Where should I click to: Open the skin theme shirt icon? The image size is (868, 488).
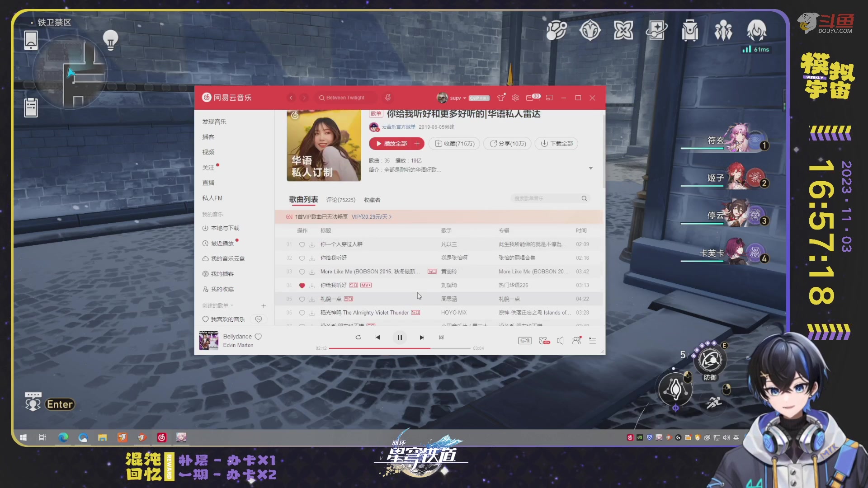[501, 98]
